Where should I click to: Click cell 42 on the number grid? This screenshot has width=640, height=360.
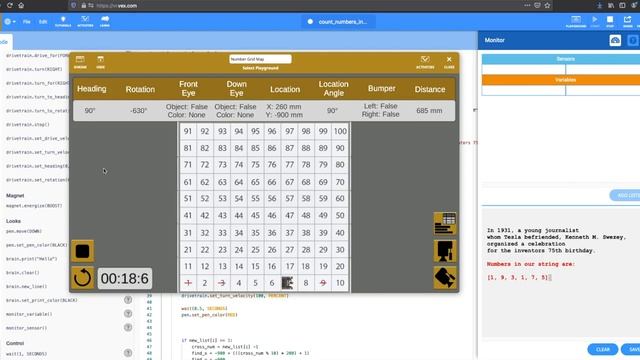point(204,216)
